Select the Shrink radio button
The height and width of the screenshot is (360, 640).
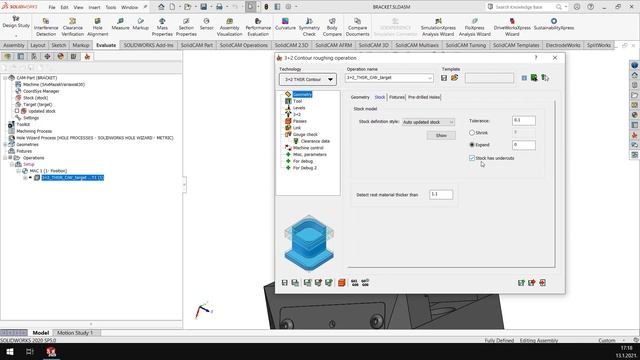[x=472, y=133]
